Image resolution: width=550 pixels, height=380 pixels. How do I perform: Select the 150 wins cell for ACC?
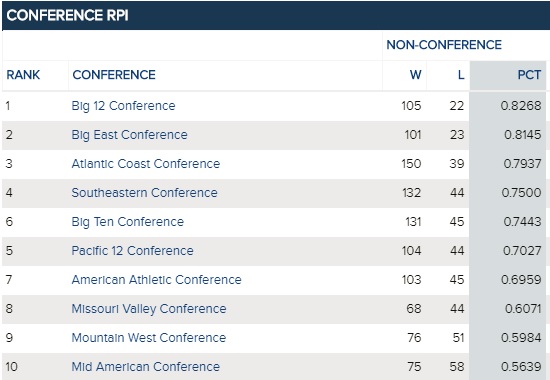point(411,164)
